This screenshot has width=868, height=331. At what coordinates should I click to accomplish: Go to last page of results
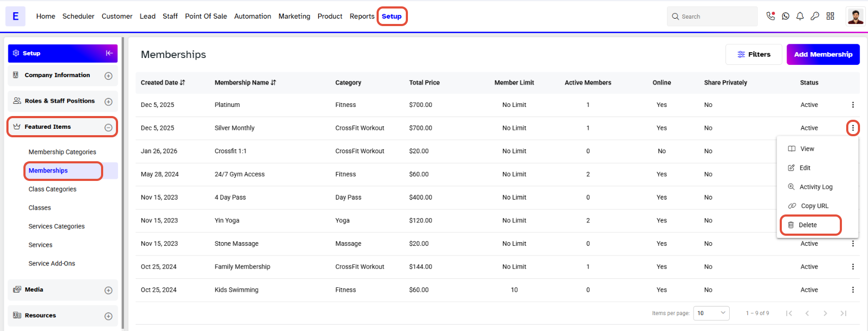click(843, 313)
